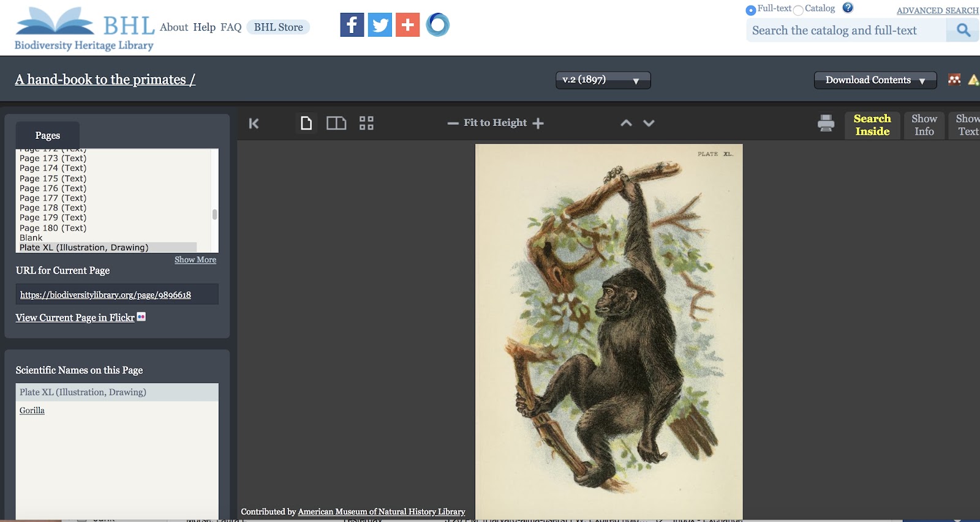
Task: Select Page 178 (Text) in list
Action: coord(53,208)
